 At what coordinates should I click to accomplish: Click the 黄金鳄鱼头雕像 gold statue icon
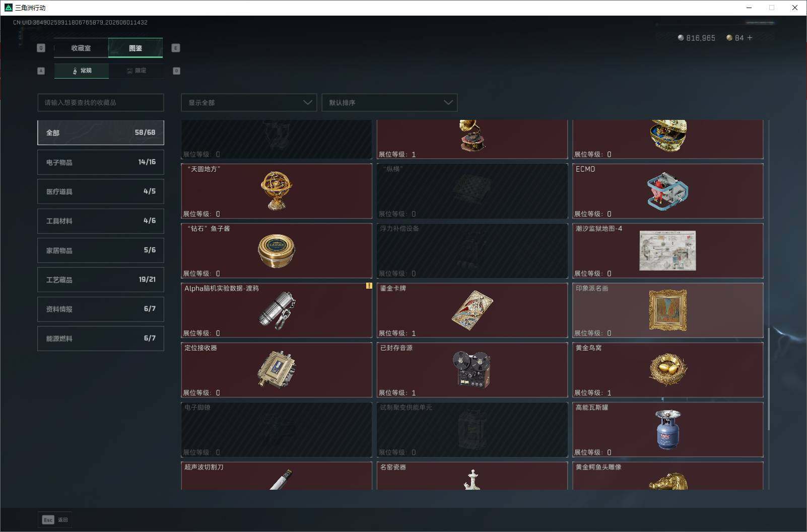[x=668, y=481]
